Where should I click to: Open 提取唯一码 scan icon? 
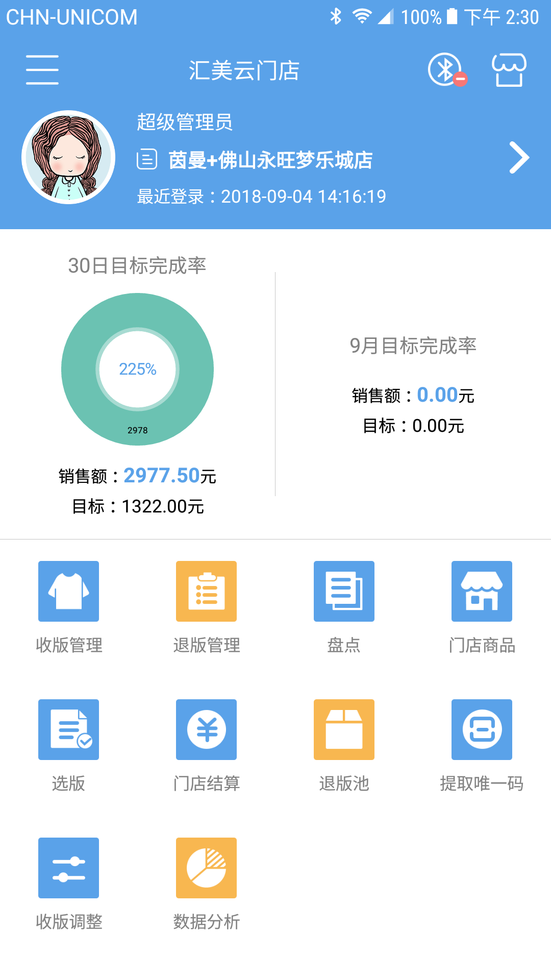[482, 729]
